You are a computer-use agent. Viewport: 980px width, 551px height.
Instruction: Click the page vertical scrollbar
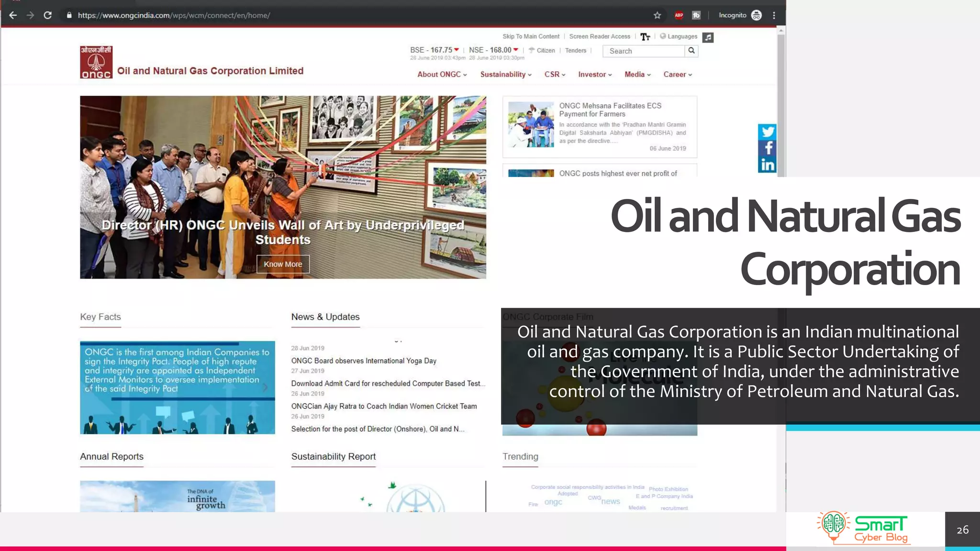point(781,105)
